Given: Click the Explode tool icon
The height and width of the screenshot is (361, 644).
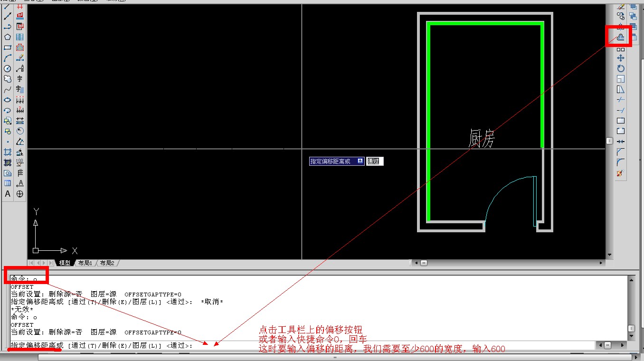Looking at the screenshot, I should (620, 173).
